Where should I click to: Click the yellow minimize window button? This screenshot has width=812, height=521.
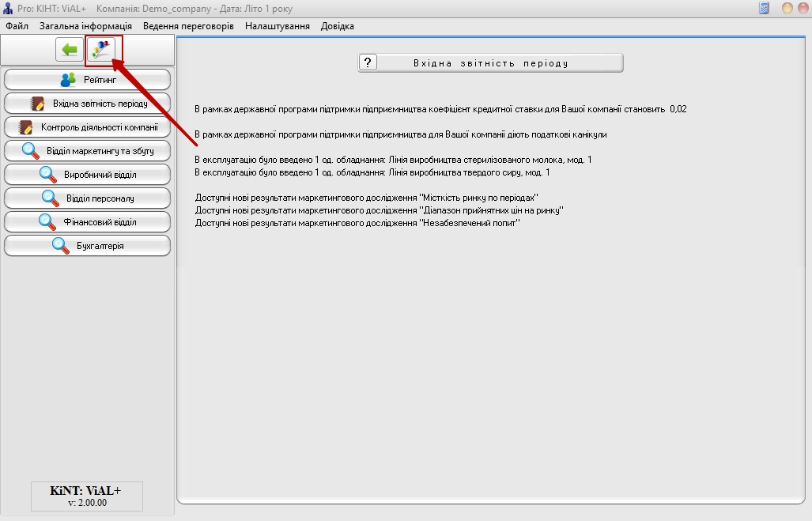pyautogui.click(x=787, y=8)
